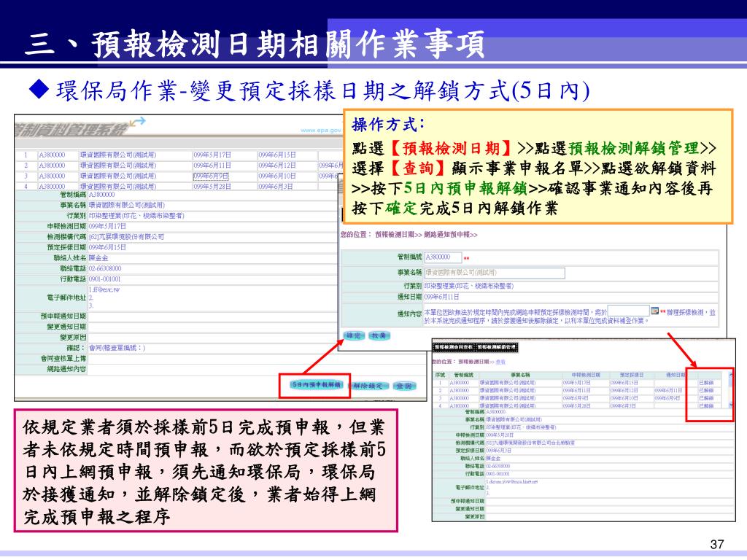Select row 4 date 099年5月28日 in main table
Viewport: 747px width, 560px height.
point(212,186)
